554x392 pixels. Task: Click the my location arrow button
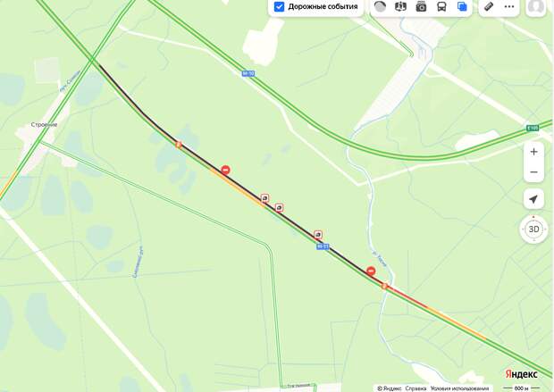tap(533, 199)
